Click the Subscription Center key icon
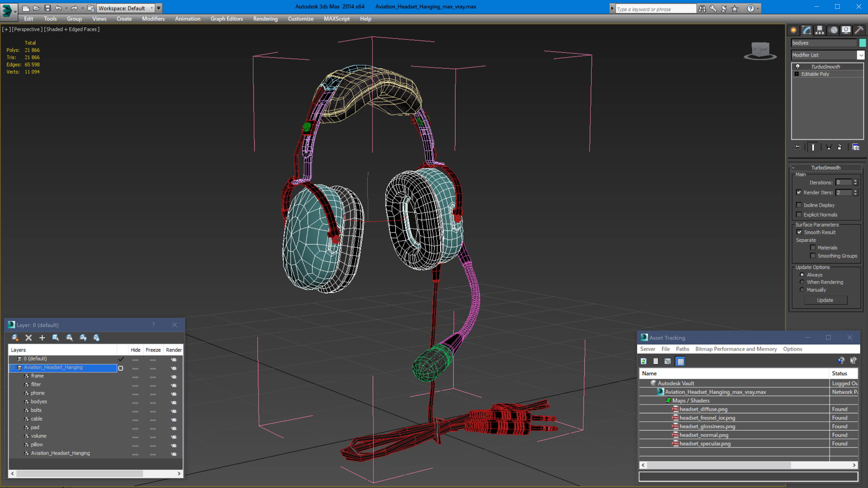Viewport: 868px width, 488px height. coord(713,9)
